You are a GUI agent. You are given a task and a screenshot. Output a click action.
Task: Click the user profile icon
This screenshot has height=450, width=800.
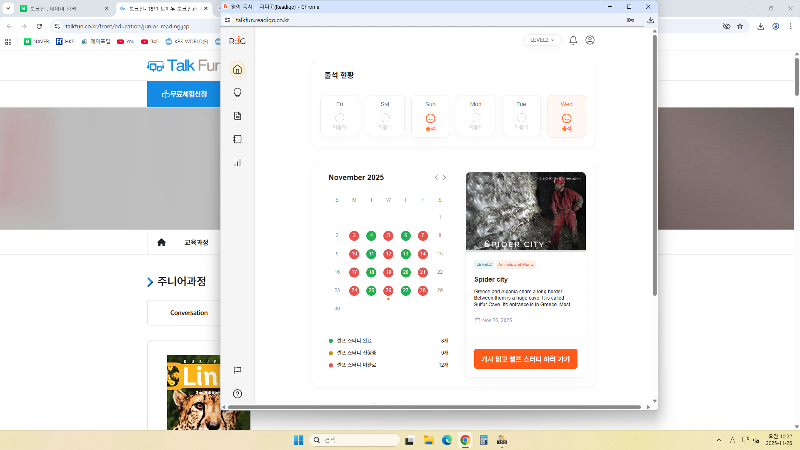point(590,41)
